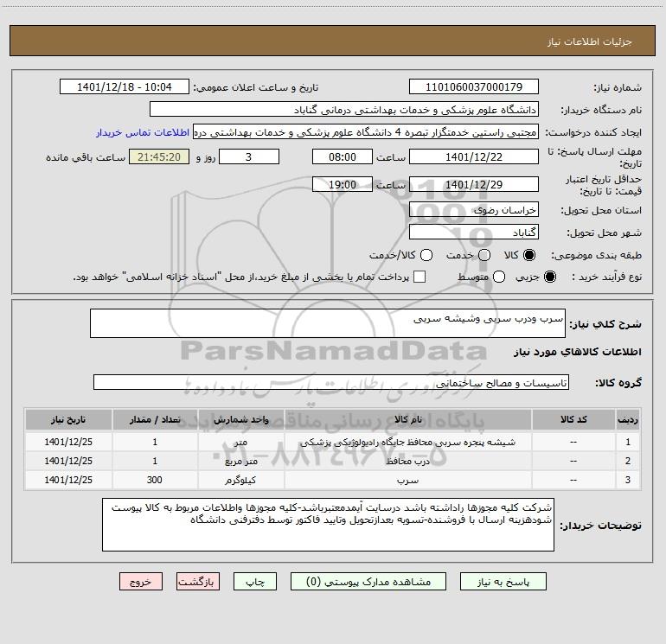Viewport: 666px width, 644px height.
Task: Select the خدمت radio button
Action: pyautogui.click(x=484, y=255)
